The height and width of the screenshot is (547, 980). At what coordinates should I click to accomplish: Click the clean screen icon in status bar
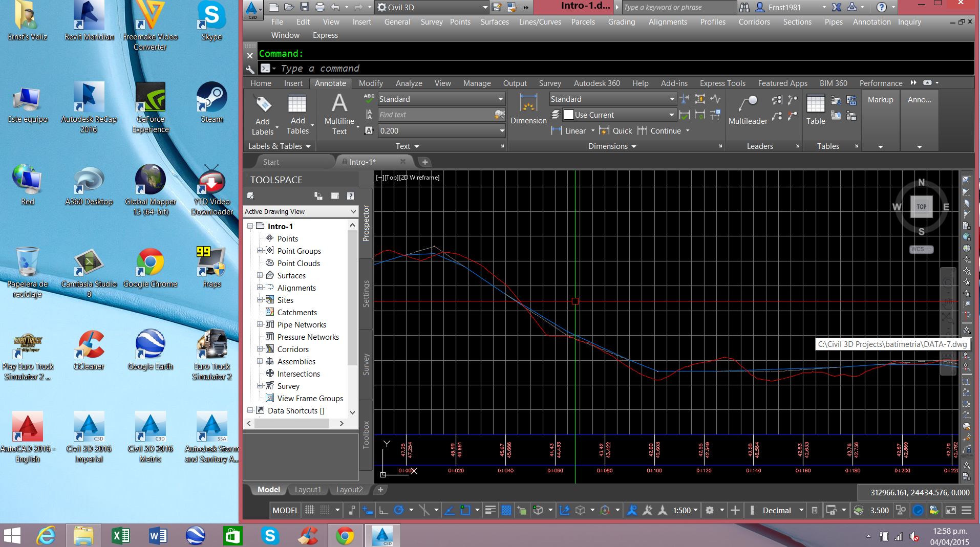950,510
